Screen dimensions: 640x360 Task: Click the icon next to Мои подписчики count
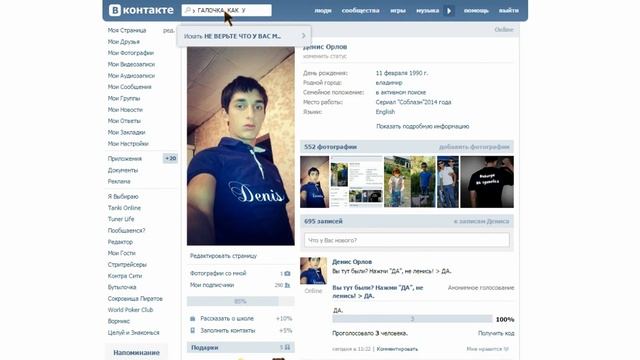click(287, 285)
